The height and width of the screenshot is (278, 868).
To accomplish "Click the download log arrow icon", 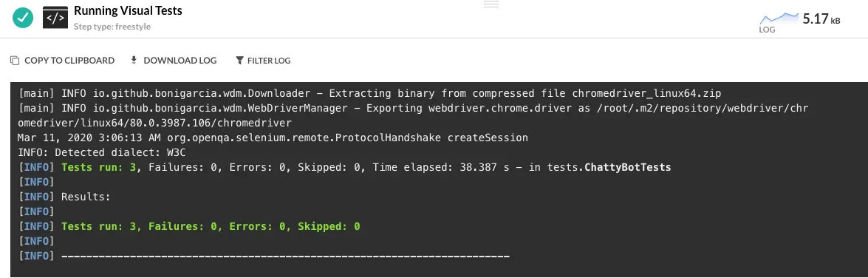I will (x=134, y=60).
